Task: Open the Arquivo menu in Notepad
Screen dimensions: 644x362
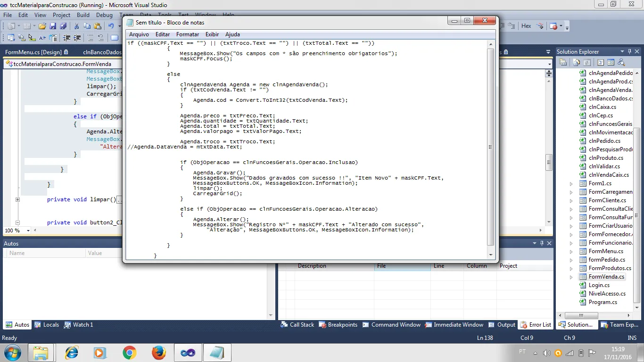Action: tap(139, 34)
